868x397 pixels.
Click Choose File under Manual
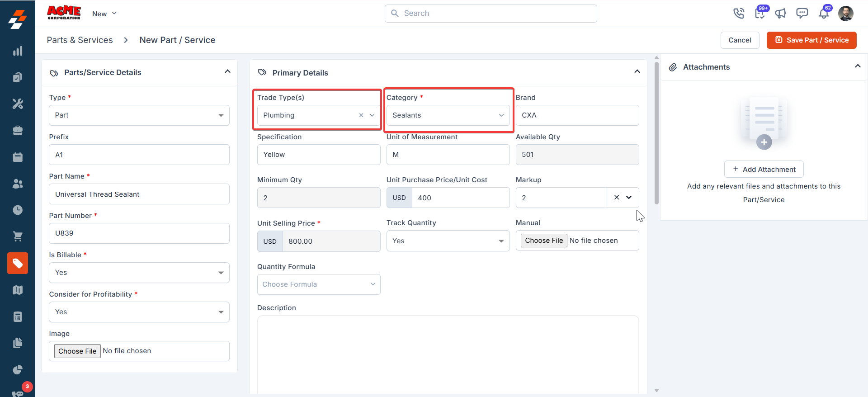[544, 241]
